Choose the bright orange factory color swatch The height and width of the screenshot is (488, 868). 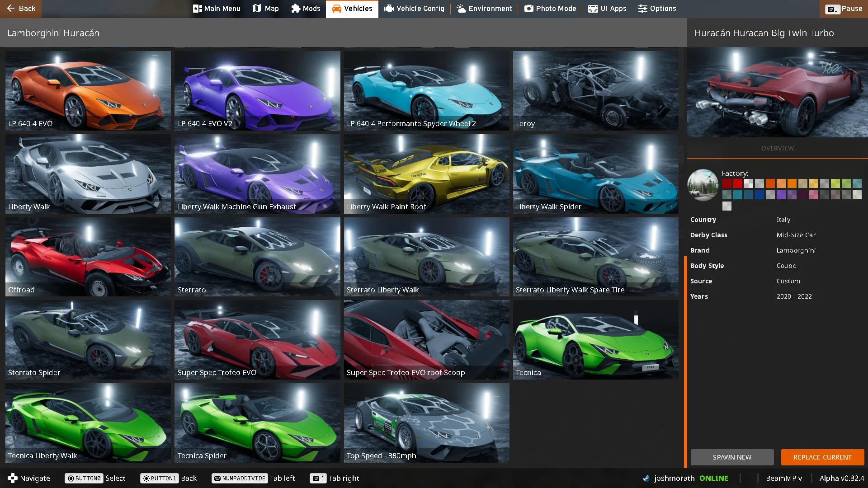point(792,183)
